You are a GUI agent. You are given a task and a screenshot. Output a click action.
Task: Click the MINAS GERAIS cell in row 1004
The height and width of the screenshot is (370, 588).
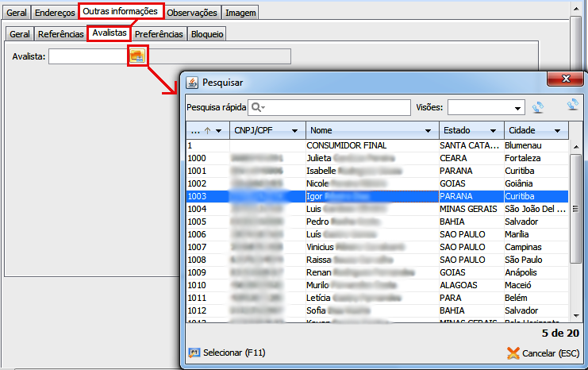[x=471, y=209]
